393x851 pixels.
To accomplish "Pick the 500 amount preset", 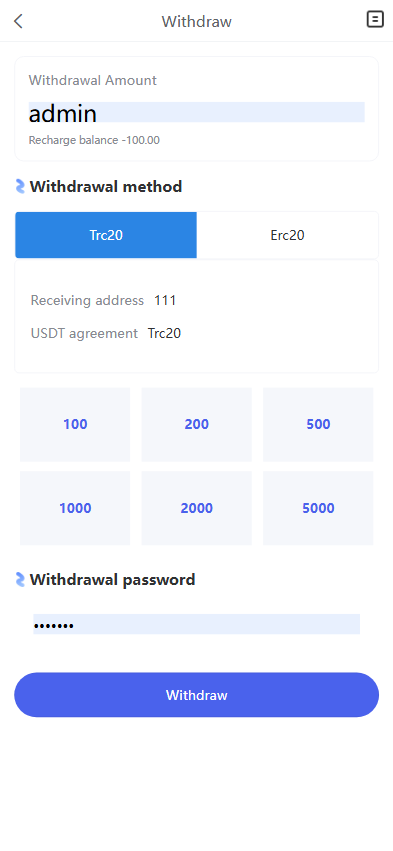I will click(318, 424).
